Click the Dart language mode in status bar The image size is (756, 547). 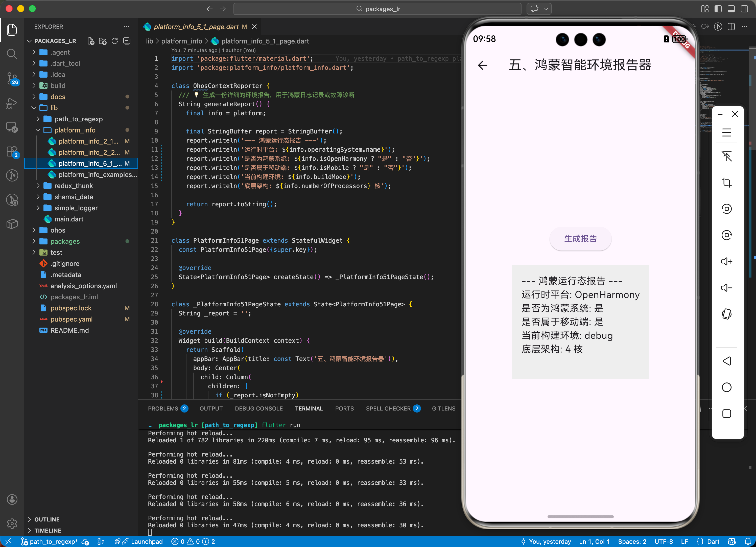tap(713, 541)
